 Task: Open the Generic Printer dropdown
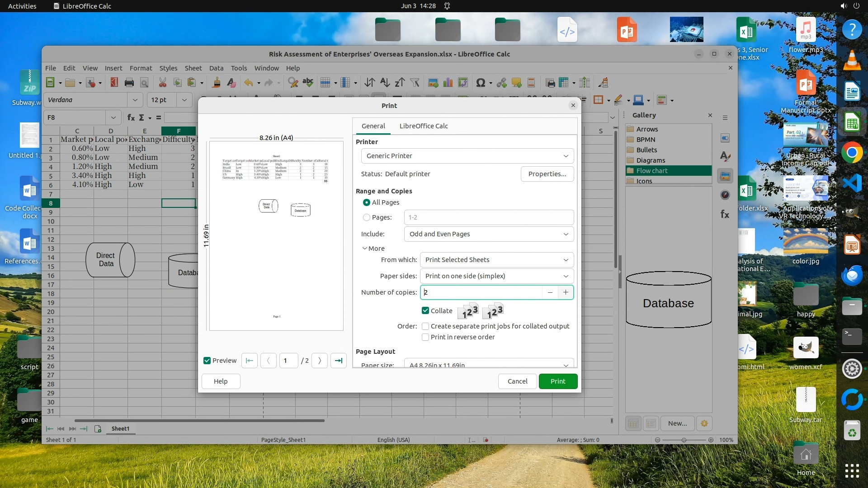(467, 156)
